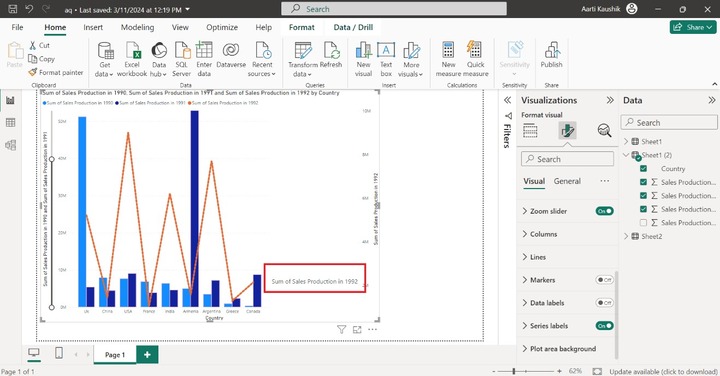Turn off Series labels toggle
720x376 pixels.
604,326
